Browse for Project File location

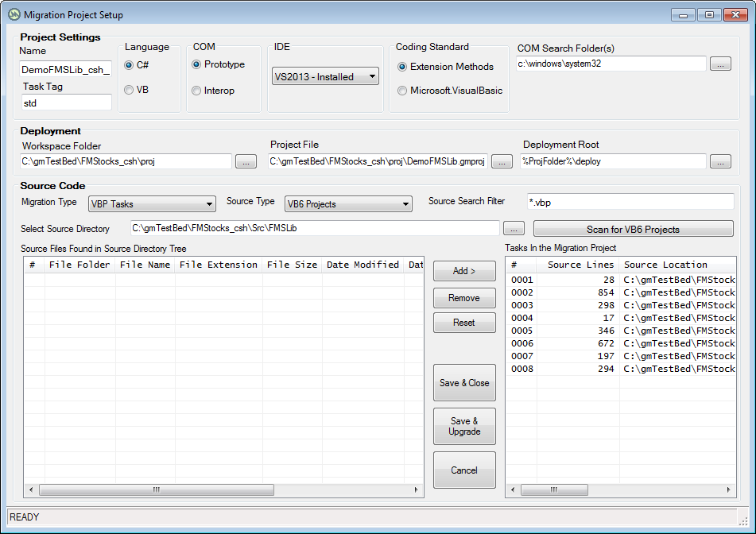tap(502, 161)
